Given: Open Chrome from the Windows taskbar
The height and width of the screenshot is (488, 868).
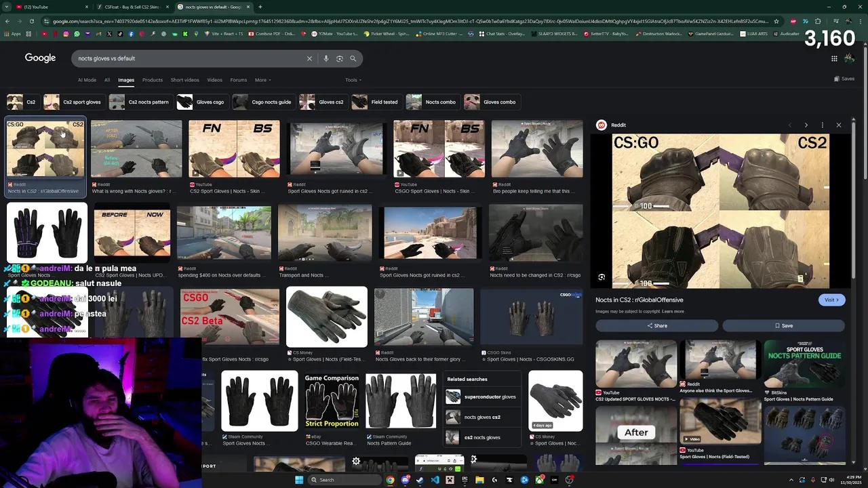Looking at the screenshot, I should pos(390,480).
